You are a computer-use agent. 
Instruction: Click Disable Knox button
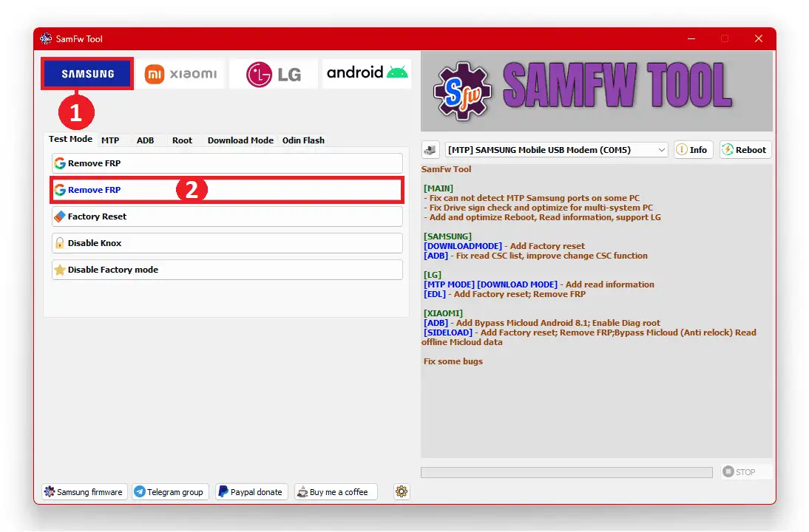click(226, 243)
